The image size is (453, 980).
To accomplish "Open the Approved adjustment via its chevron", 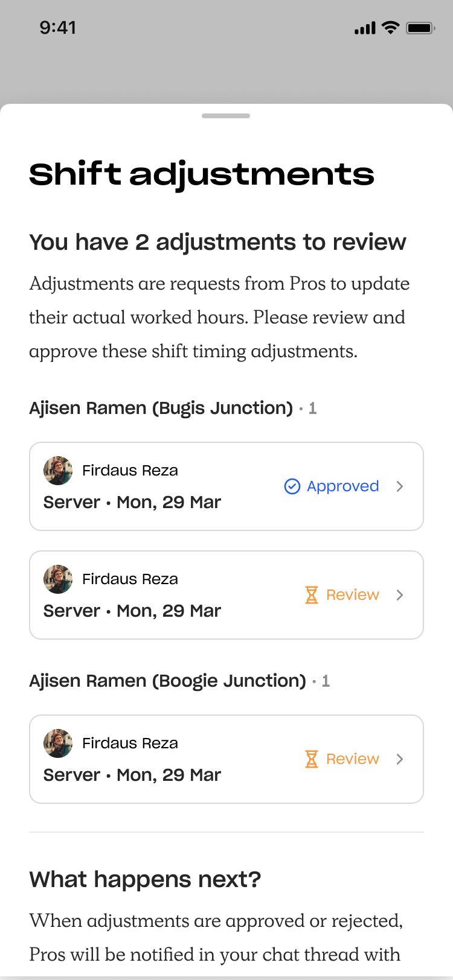I will (x=400, y=486).
